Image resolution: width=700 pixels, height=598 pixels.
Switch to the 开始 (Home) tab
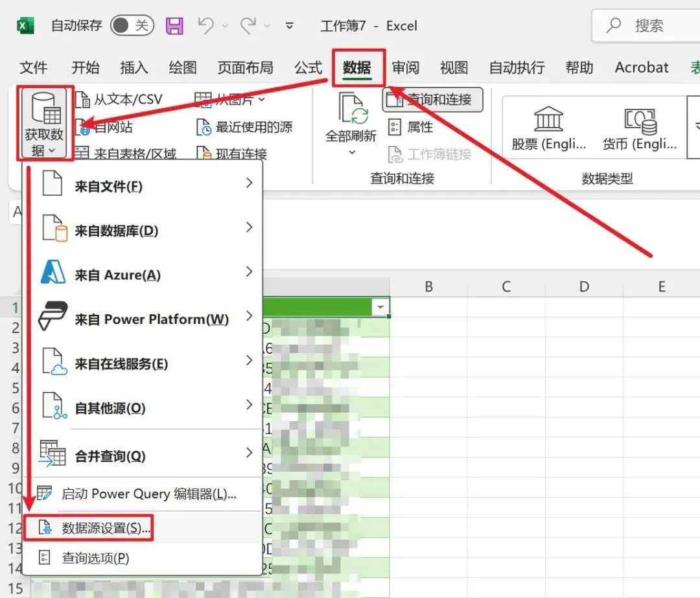(86, 68)
